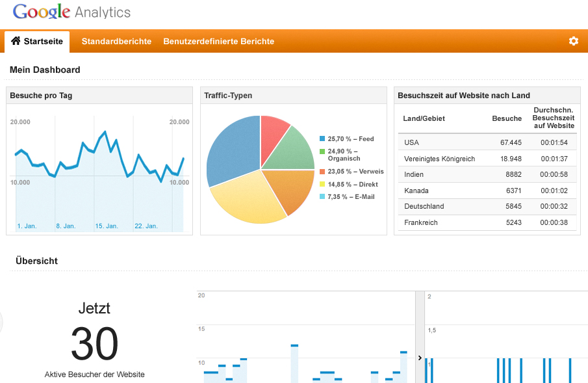Expand panel with the small arrow divider
Screen dimensions: 588x383
point(420,358)
